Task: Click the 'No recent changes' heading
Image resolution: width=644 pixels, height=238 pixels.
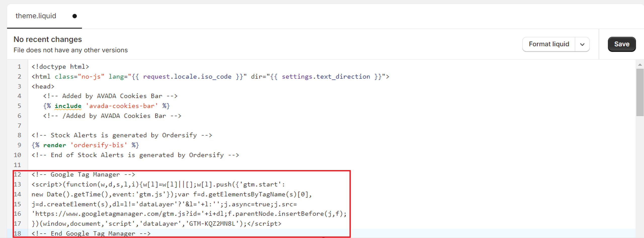Action: point(48,39)
